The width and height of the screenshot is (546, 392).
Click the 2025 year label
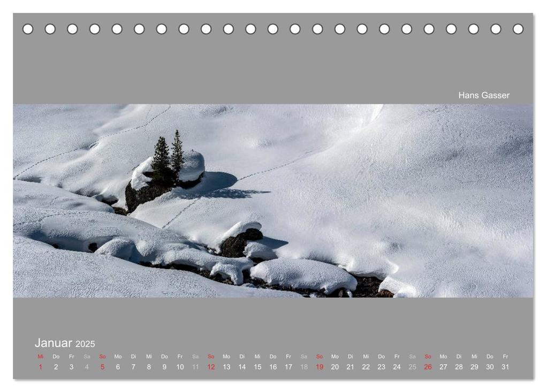(x=85, y=344)
